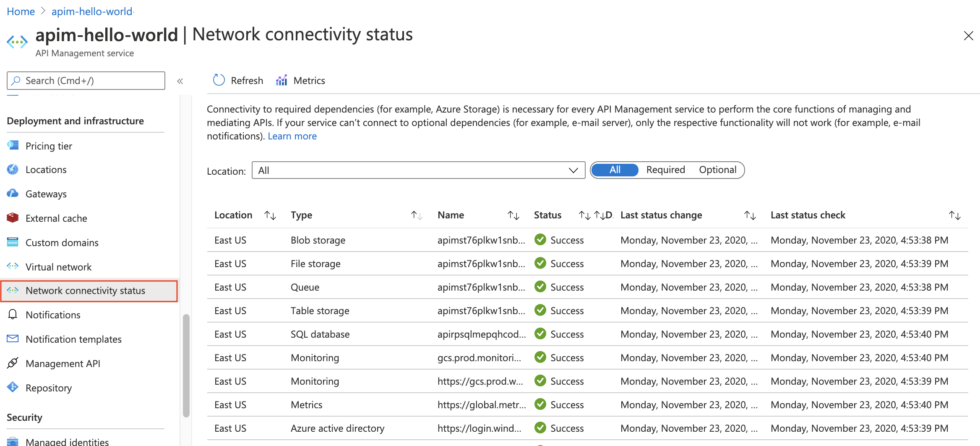Image resolution: width=980 pixels, height=446 pixels.
Task: Open Pricing tier from sidebar
Action: point(49,146)
